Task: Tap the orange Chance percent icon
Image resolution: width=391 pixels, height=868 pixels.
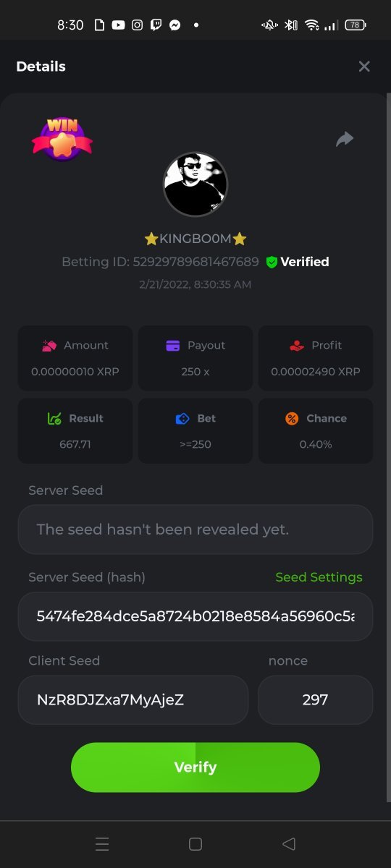Action: [x=292, y=418]
